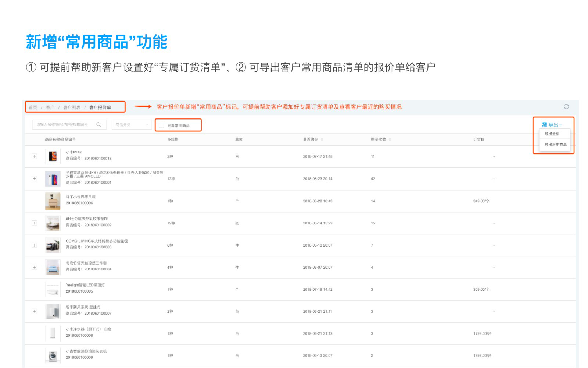Click the refresh icon at top right
This screenshot has width=588, height=368.
566,106
